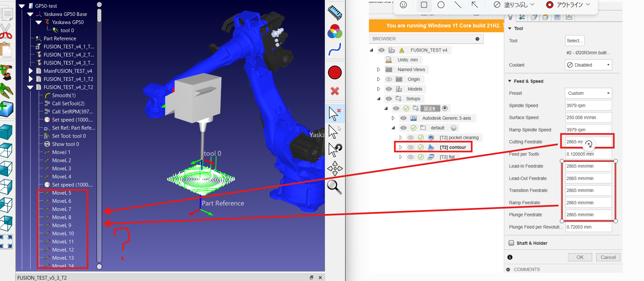Show the [T2] pocket clearing operation

click(410, 137)
